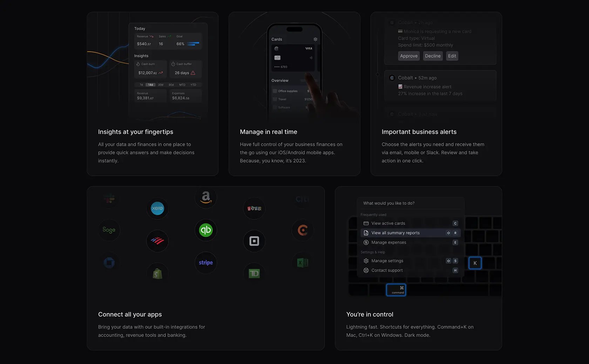Decline the virtual card request
The width and height of the screenshot is (589, 364).
pyautogui.click(x=433, y=56)
